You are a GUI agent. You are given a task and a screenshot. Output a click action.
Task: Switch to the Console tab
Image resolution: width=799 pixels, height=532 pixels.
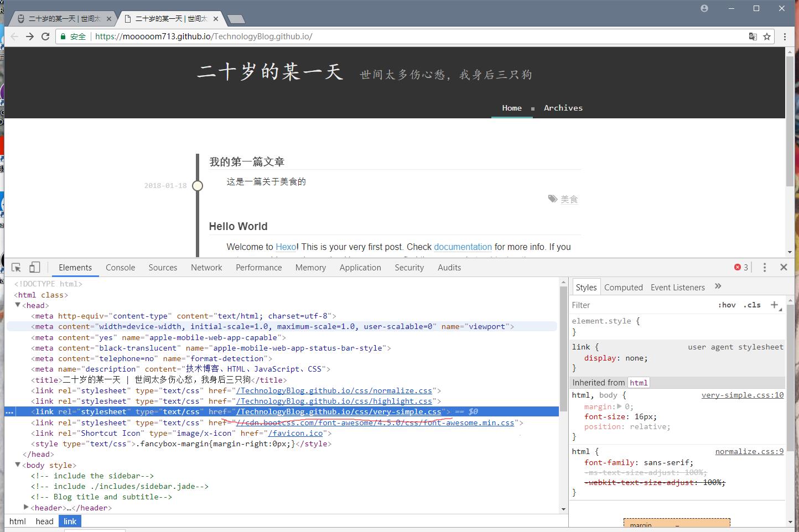coord(120,268)
